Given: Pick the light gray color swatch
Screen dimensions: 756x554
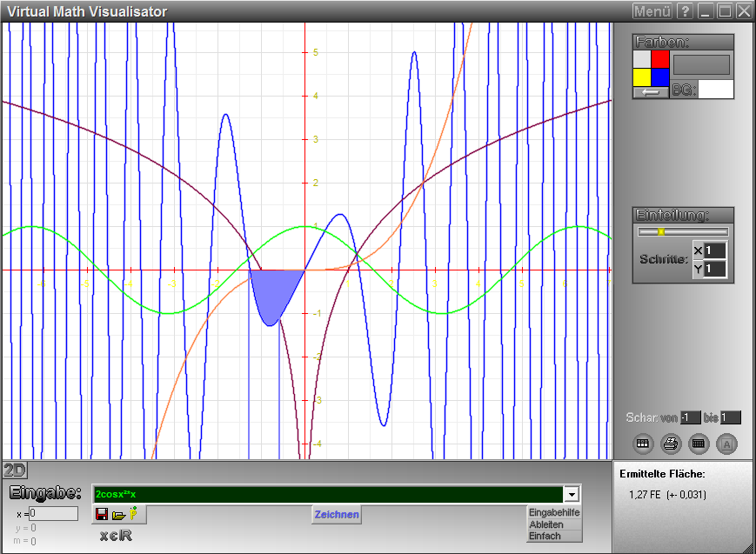Looking at the screenshot, I should click(642, 59).
